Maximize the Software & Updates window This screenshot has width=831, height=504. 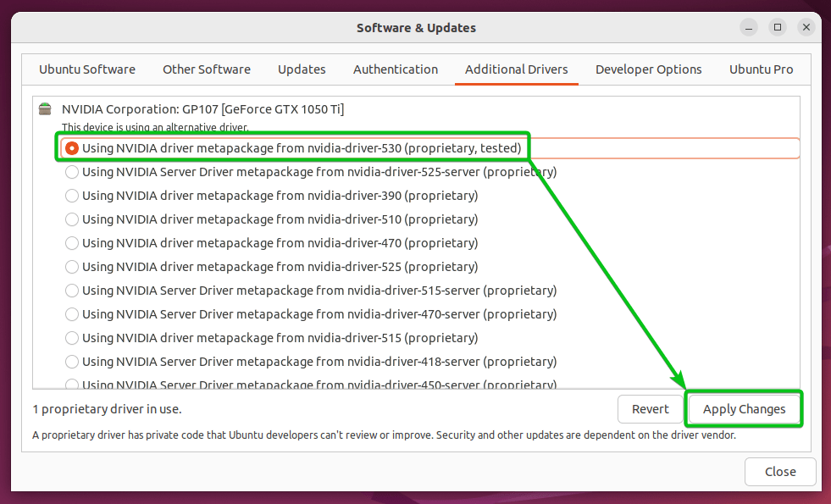(778, 28)
